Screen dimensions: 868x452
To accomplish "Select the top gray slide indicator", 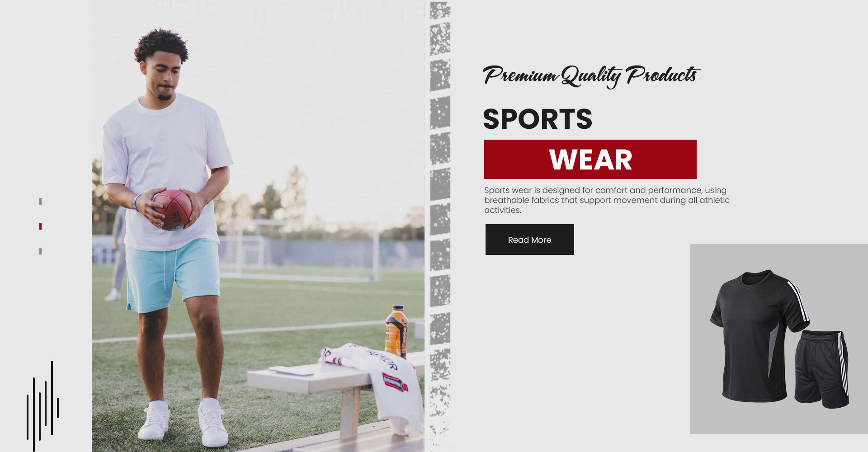I will coord(40,201).
